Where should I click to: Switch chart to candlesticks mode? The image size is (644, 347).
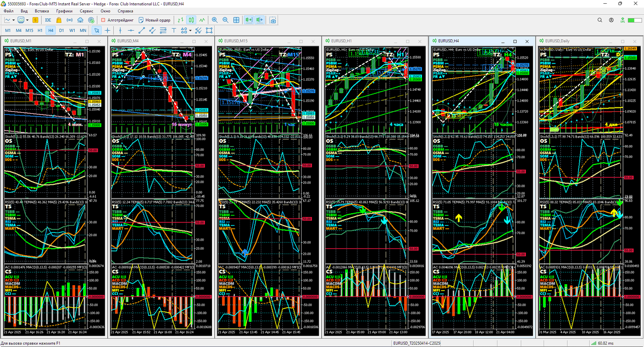click(x=191, y=20)
